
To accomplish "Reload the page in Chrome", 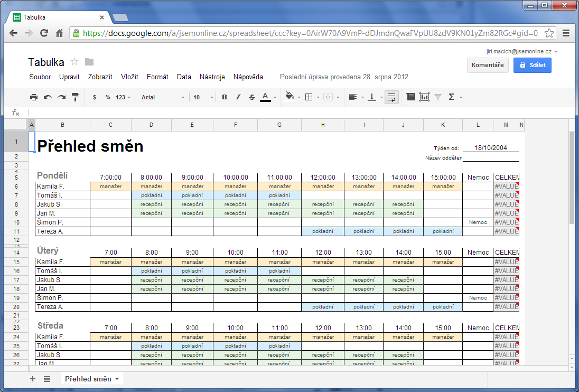I will [x=44, y=33].
